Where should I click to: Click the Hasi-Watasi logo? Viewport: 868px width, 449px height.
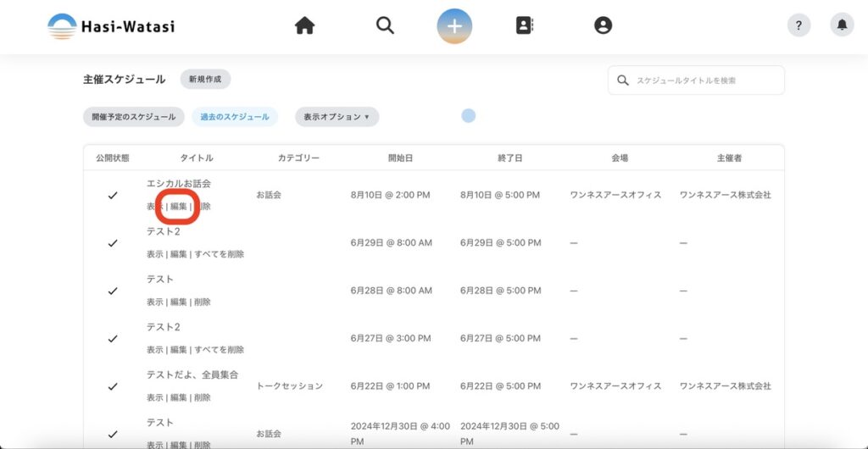111,26
